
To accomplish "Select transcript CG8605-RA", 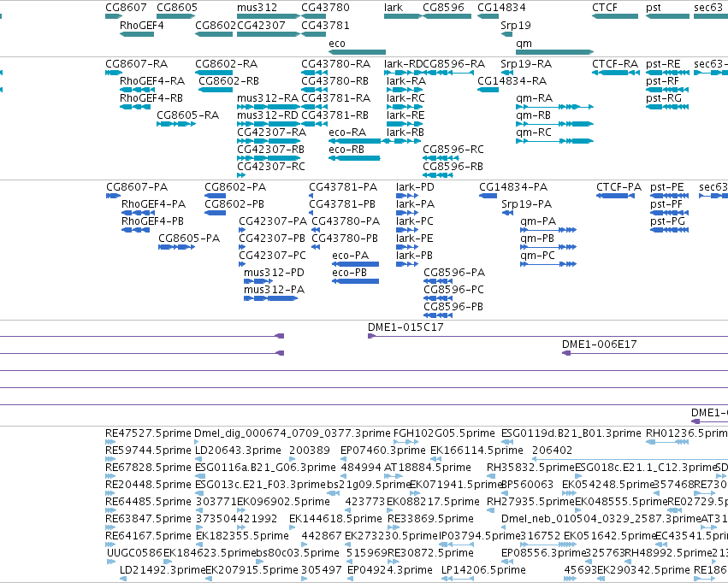I will (176, 124).
